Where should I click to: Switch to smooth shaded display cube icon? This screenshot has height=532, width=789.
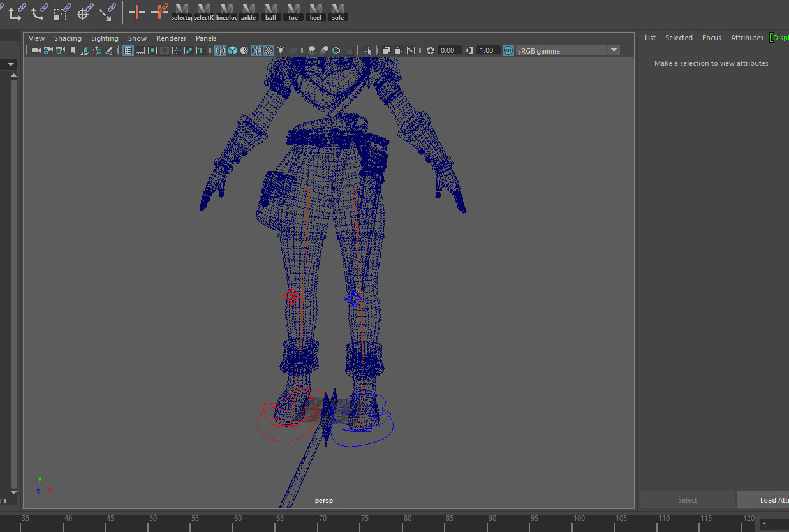(232, 50)
